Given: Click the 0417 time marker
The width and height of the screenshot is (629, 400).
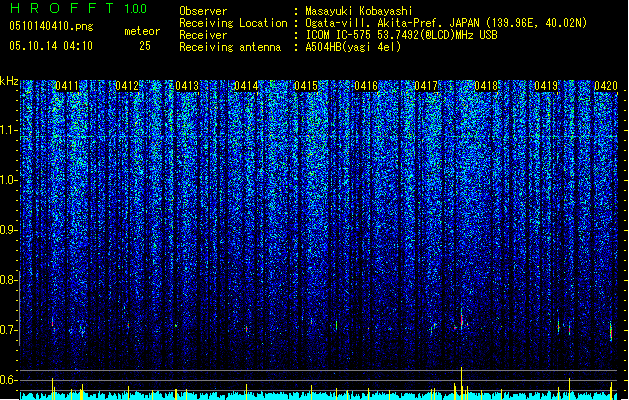Looking at the screenshot, I should tap(426, 86).
